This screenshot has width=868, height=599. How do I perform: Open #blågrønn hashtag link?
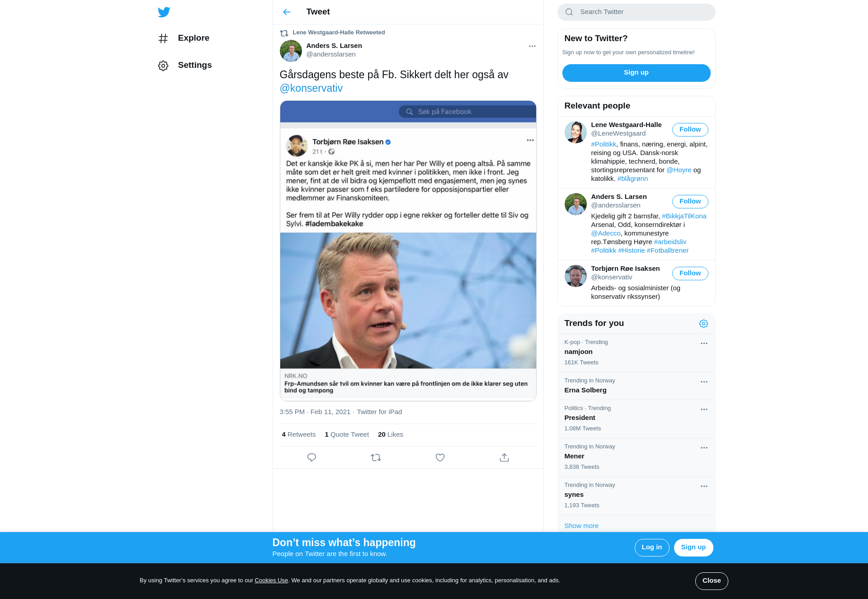point(632,179)
